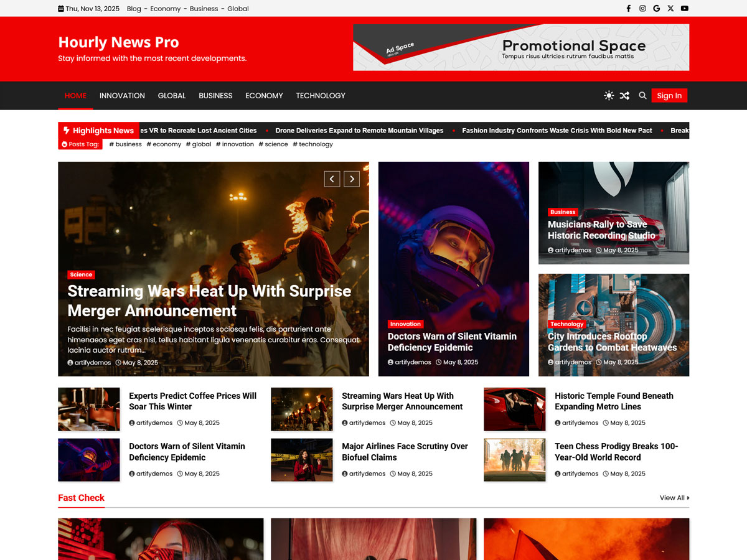Click the Technology badge on rooftop card
Screen dimensions: 747x560
coord(566,324)
